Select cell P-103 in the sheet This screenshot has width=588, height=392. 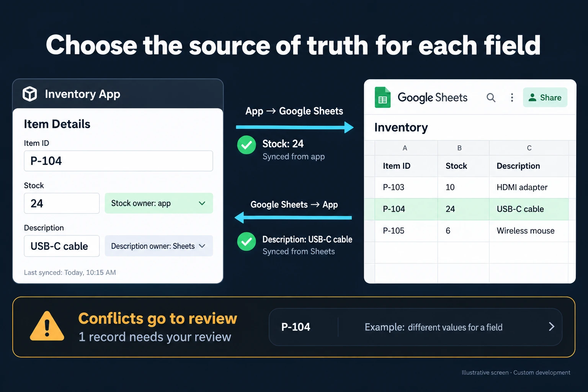pyautogui.click(x=406, y=187)
